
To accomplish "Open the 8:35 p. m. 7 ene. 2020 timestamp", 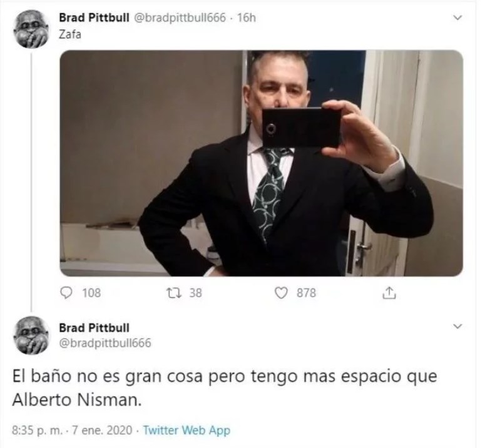I will (x=72, y=430).
